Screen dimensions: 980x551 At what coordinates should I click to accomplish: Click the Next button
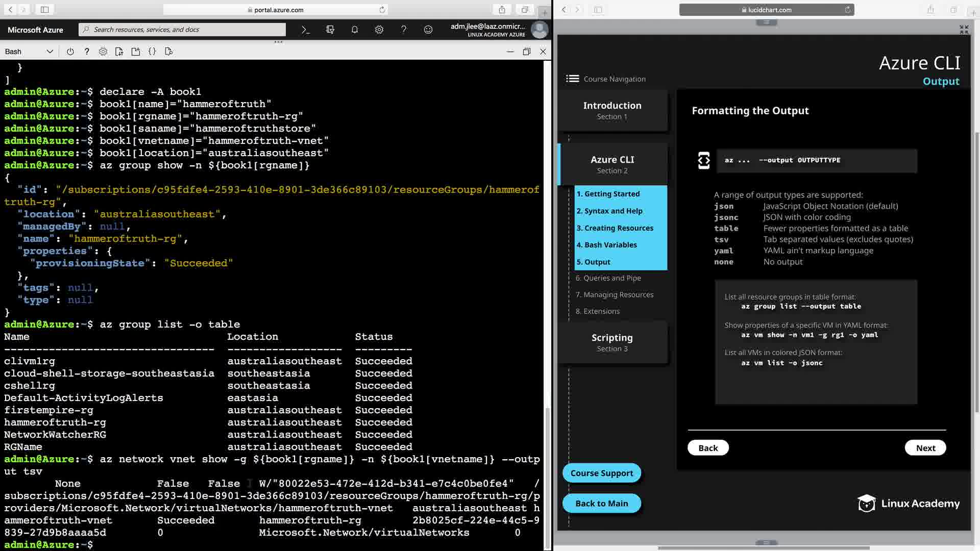pyautogui.click(x=925, y=448)
